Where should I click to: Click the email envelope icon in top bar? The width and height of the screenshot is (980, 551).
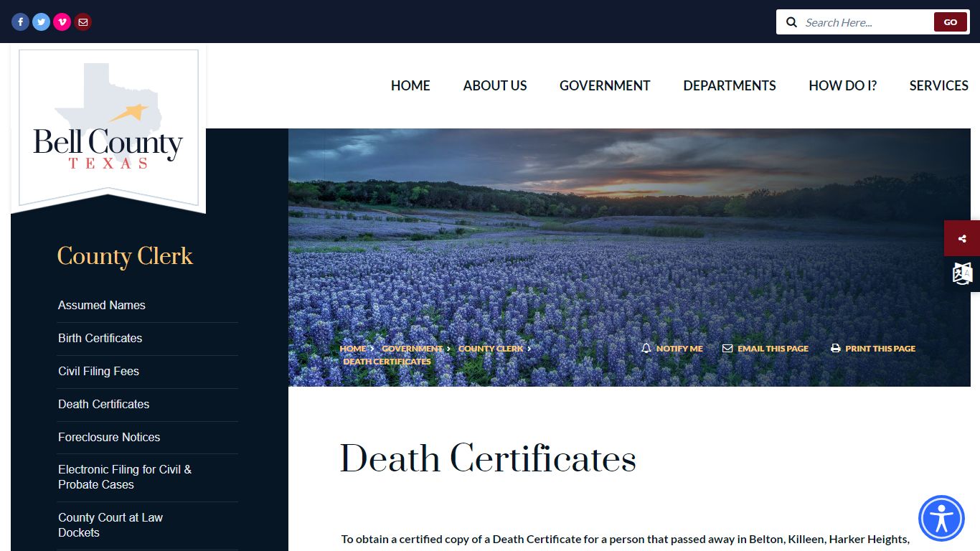[83, 22]
